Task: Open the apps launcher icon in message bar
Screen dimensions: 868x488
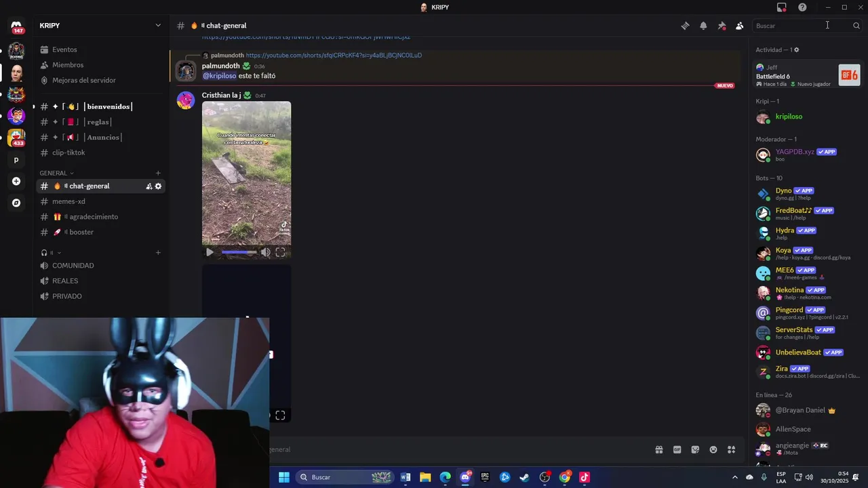Action: click(732, 449)
